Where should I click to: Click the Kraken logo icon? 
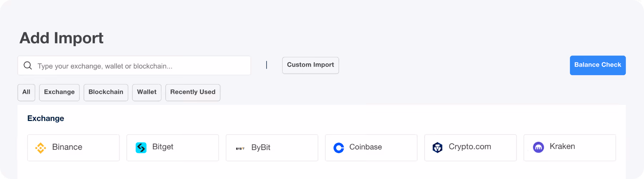click(538, 147)
